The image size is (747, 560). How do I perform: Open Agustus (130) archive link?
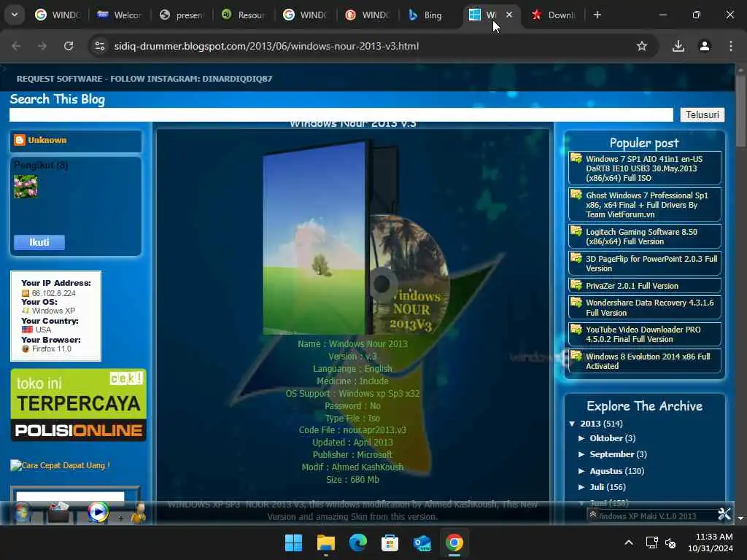click(x=606, y=471)
